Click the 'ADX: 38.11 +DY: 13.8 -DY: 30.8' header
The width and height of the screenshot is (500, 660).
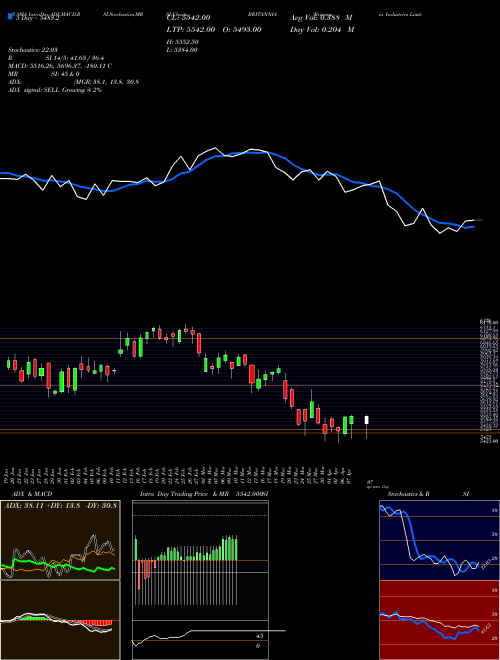[x=60, y=505]
